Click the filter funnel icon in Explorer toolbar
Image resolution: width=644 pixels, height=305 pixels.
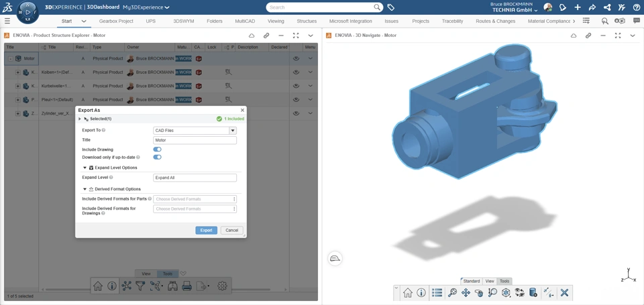[x=140, y=286]
